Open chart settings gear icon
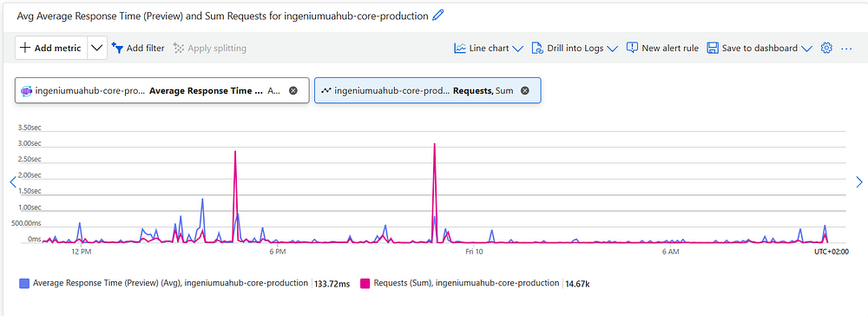 (x=826, y=48)
